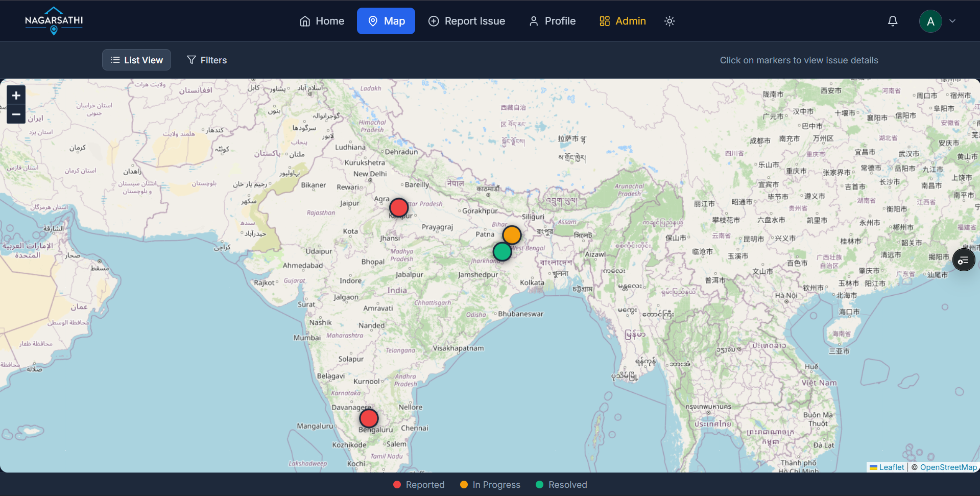Open the Admin dashboard
Viewport: 980px width, 496px height.
(623, 21)
